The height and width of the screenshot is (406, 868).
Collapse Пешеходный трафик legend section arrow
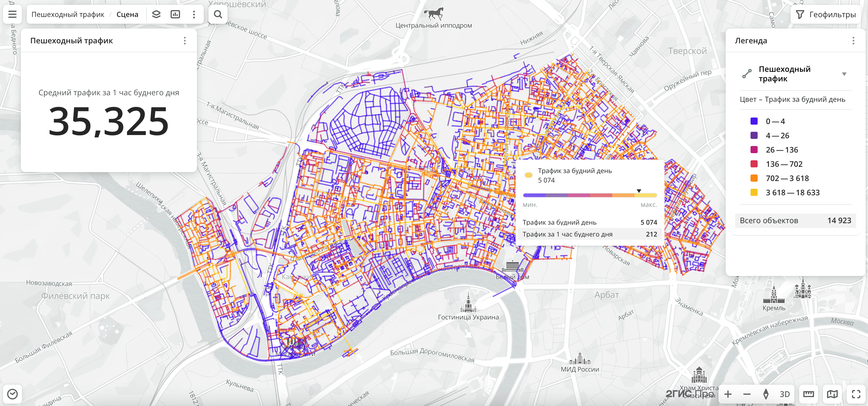844,74
